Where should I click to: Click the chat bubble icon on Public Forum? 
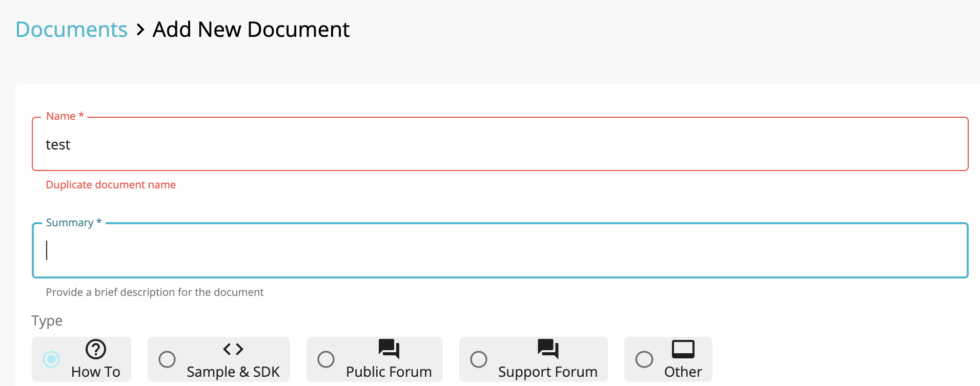389,350
